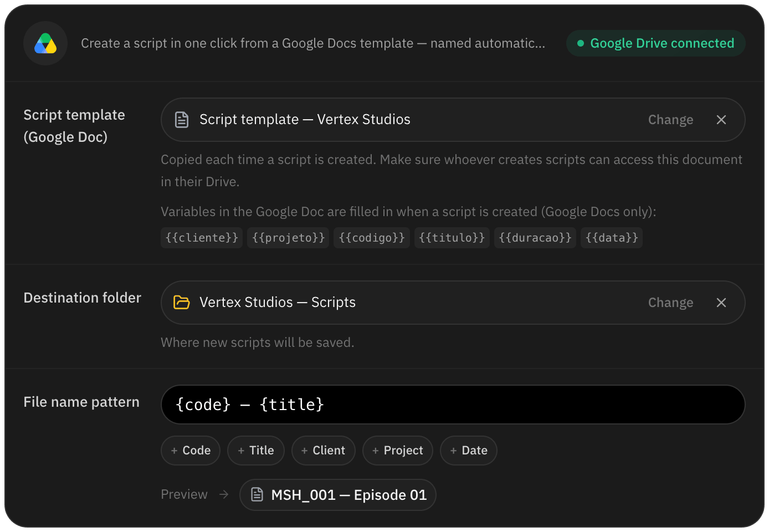Click the {{duracao}} variable chip
This screenshot has width=769, height=532.
pos(535,238)
